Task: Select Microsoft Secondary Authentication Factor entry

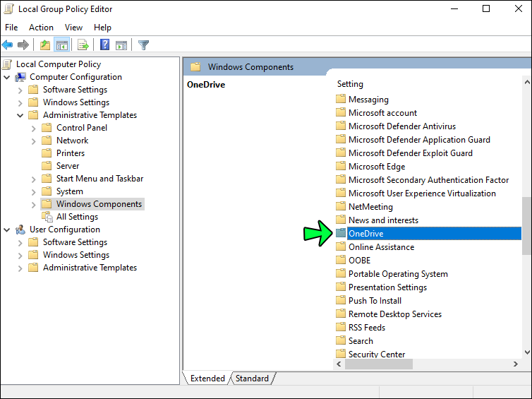Action: pyautogui.click(x=428, y=179)
